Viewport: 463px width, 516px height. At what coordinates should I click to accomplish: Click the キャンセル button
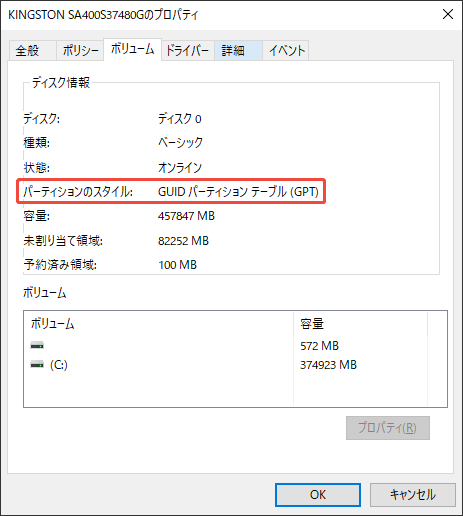pyautogui.click(x=413, y=495)
